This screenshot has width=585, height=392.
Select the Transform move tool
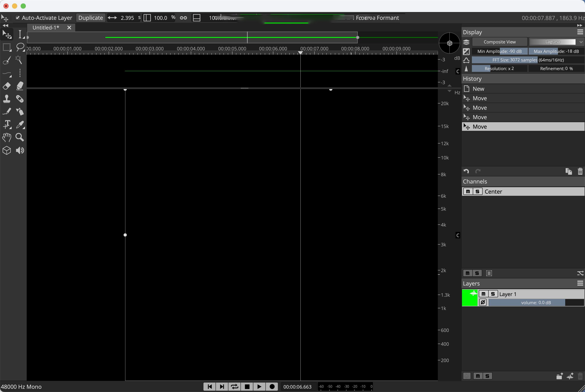click(x=6, y=34)
